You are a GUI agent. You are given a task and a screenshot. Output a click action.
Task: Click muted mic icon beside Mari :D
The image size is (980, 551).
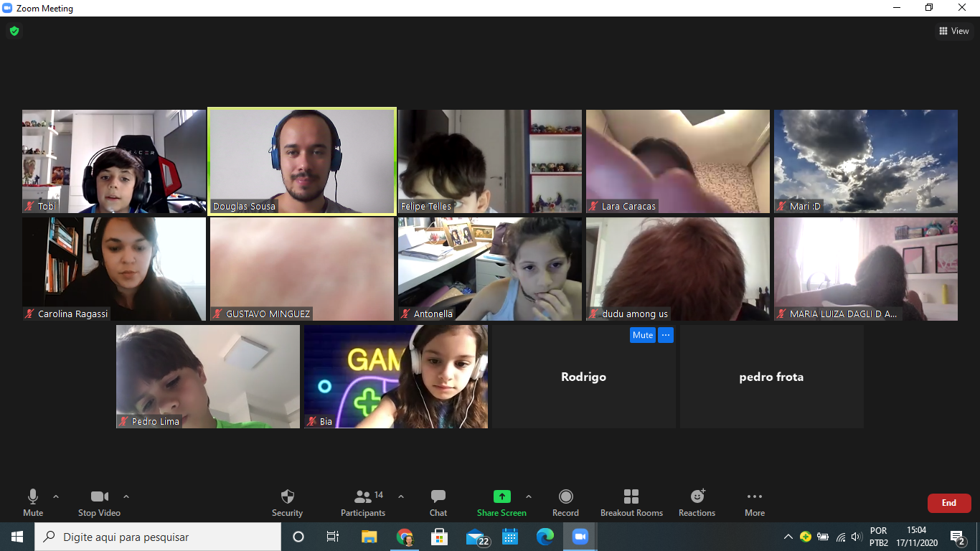782,206
